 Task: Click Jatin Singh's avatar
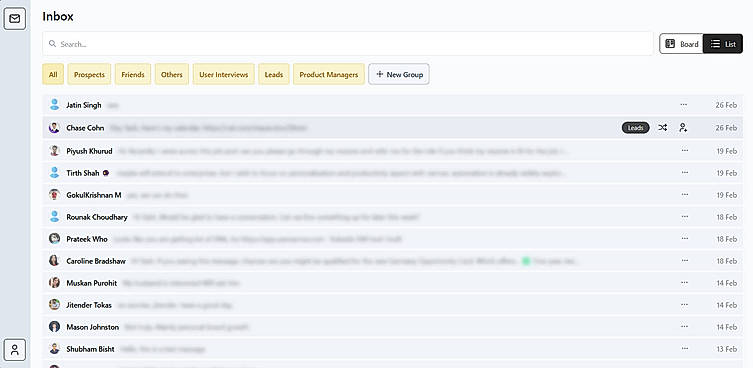(x=54, y=105)
